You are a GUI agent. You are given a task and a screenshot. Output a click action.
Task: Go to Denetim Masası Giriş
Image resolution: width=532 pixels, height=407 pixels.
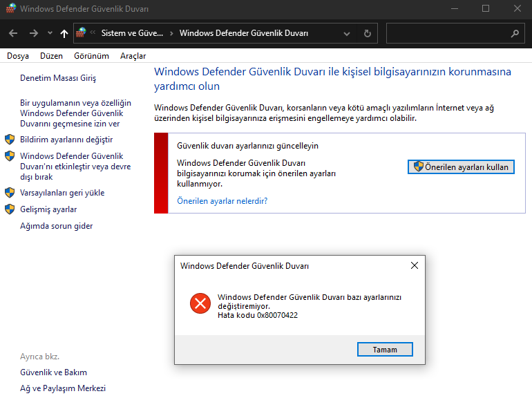pyautogui.click(x=58, y=78)
